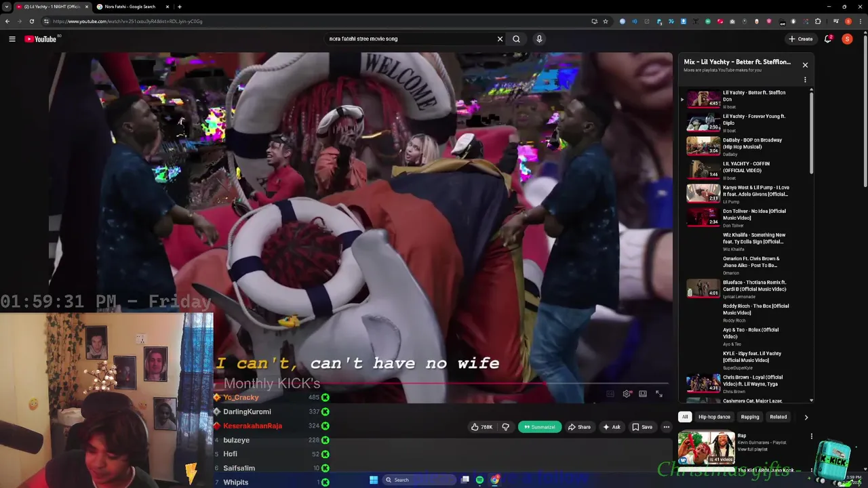This screenshot has width=868, height=488.
Task: Open Chrome media controls icon
Action: click(836, 21)
